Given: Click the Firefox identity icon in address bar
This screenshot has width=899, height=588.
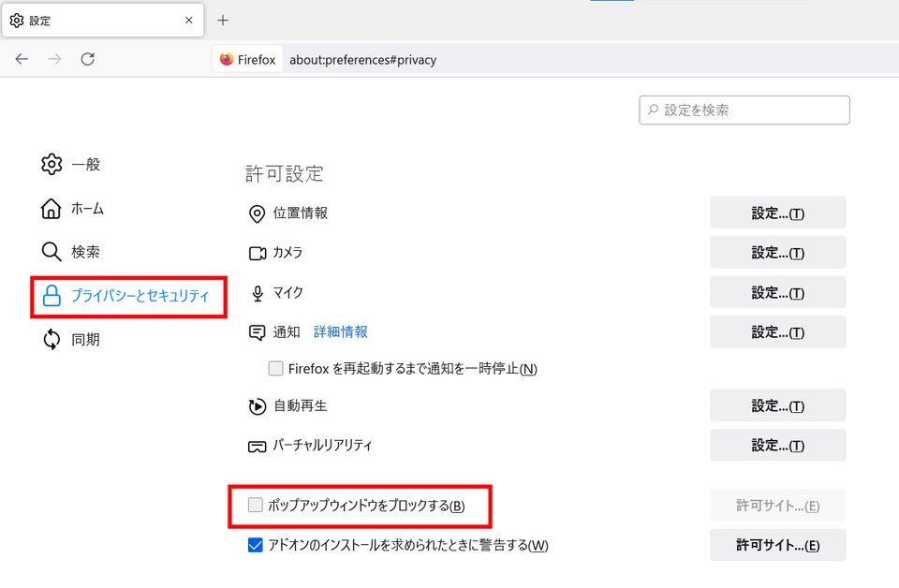Looking at the screenshot, I should 227,59.
